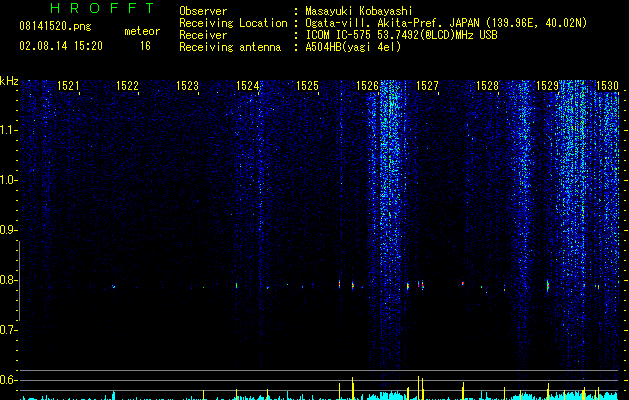Click the 0.6 frequency axis label
The height and width of the screenshot is (400, 629).
(8, 380)
